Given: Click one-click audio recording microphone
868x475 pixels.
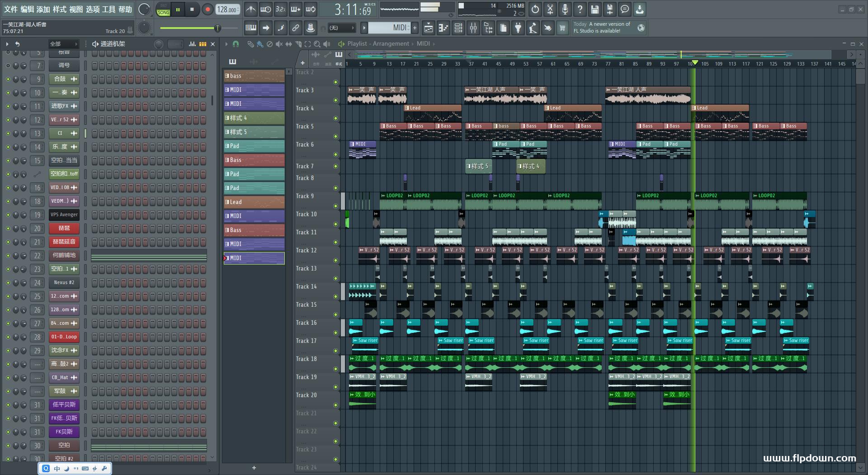Looking at the screenshot, I should (565, 9).
